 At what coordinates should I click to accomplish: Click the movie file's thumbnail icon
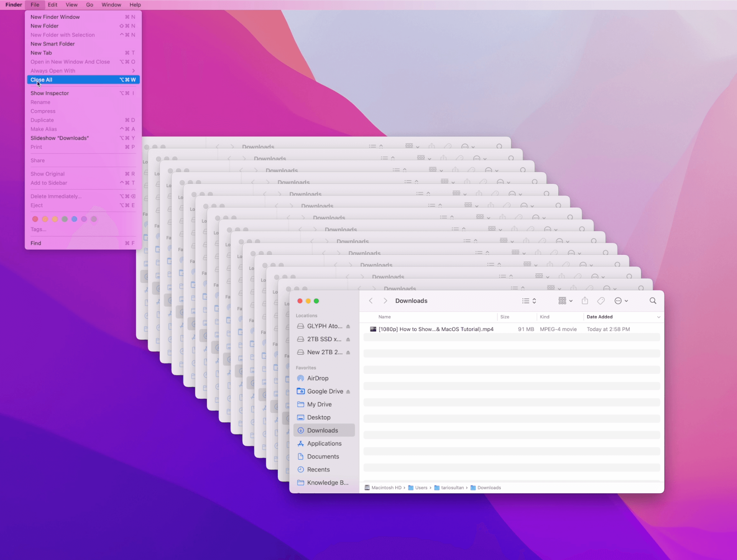point(373,329)
